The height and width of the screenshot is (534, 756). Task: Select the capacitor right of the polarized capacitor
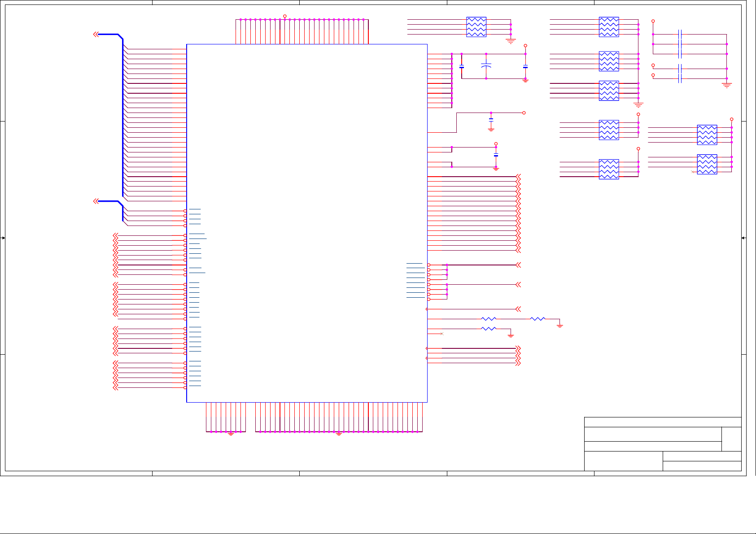525,67
